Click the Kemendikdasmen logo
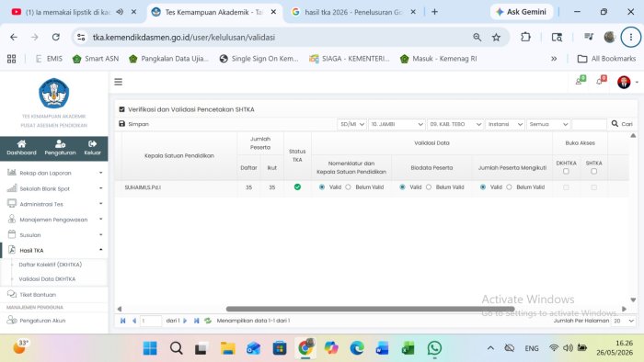Viewport: 644px width, 362px height. [x=53, y=93]
